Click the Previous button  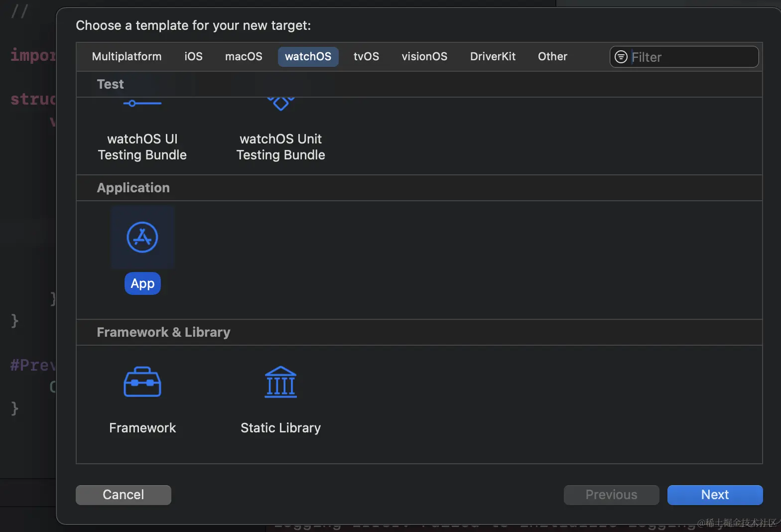point(611,495)
